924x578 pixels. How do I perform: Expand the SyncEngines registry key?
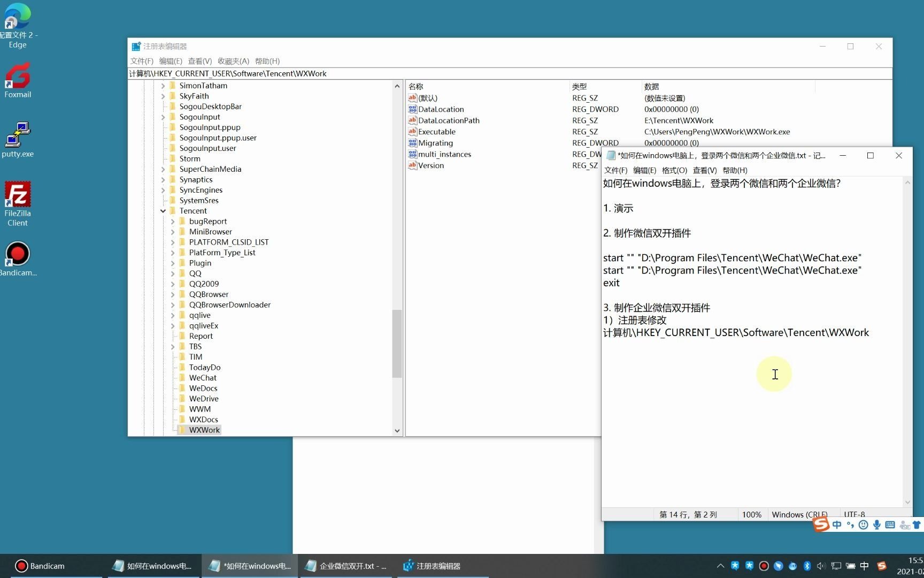(163, 190)
